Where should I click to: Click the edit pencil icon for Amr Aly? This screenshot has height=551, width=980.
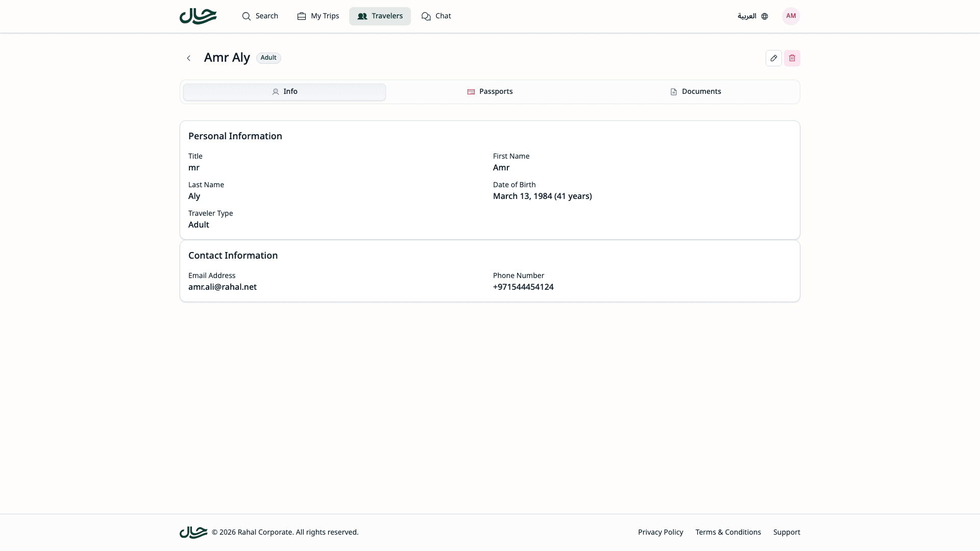(773, 58)
